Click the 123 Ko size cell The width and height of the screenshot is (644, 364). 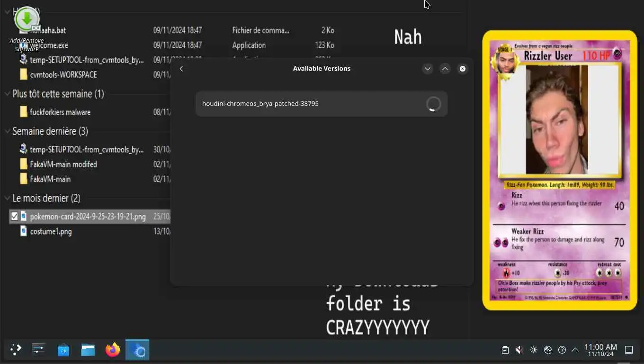[324, 45]
